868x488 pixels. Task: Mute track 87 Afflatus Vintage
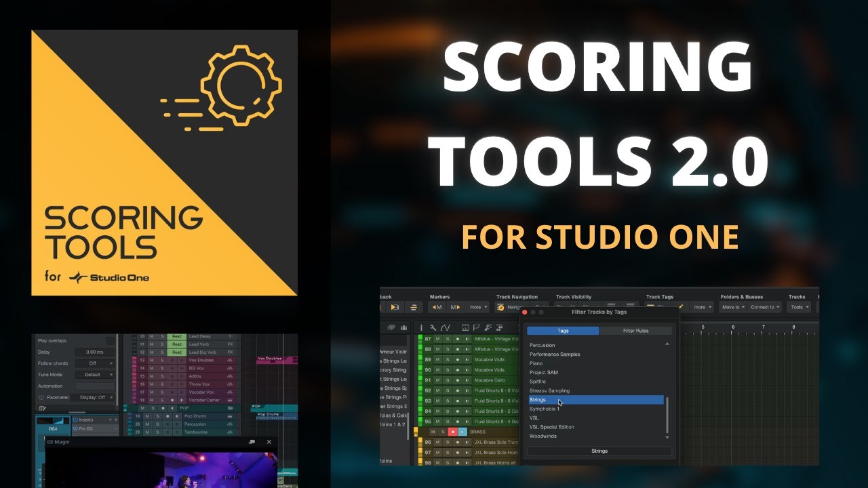pos(437,339)
